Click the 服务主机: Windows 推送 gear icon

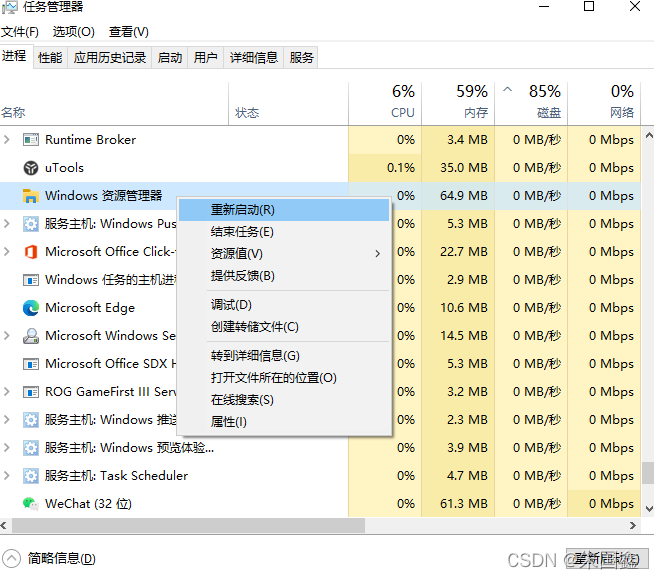pyautogui.click(x=31, y=420)
